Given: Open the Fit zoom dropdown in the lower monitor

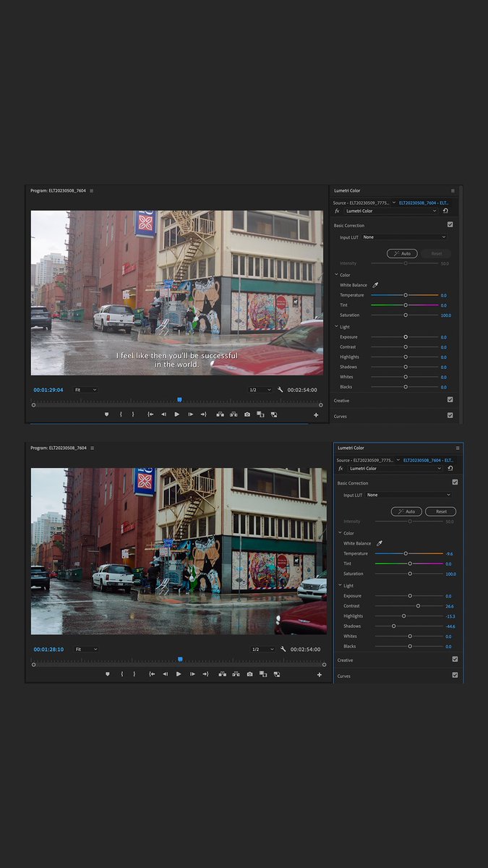Looking at the screenshot, I should (85, 650).
